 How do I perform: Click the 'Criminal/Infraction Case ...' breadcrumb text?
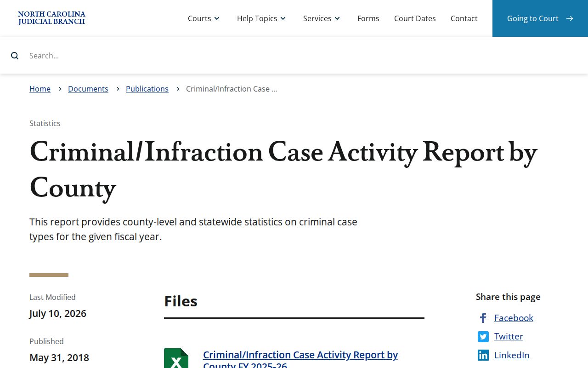(x=232, y=89)
